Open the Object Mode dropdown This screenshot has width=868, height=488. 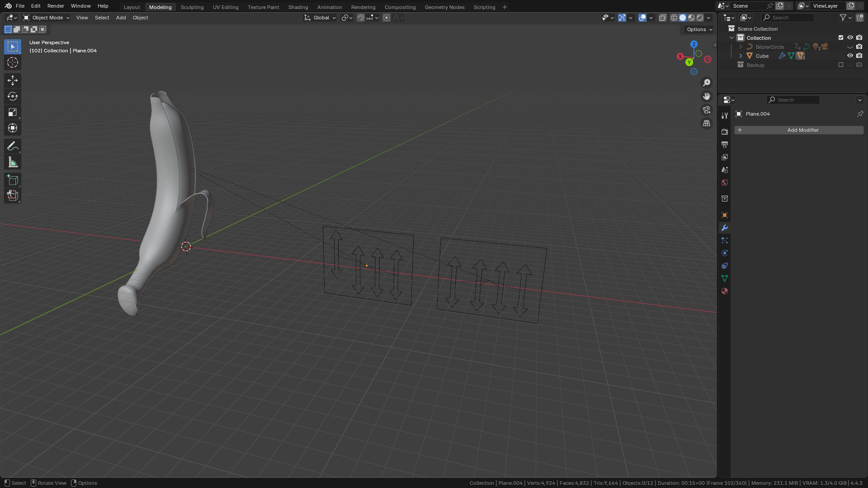[x=47, y=18]
